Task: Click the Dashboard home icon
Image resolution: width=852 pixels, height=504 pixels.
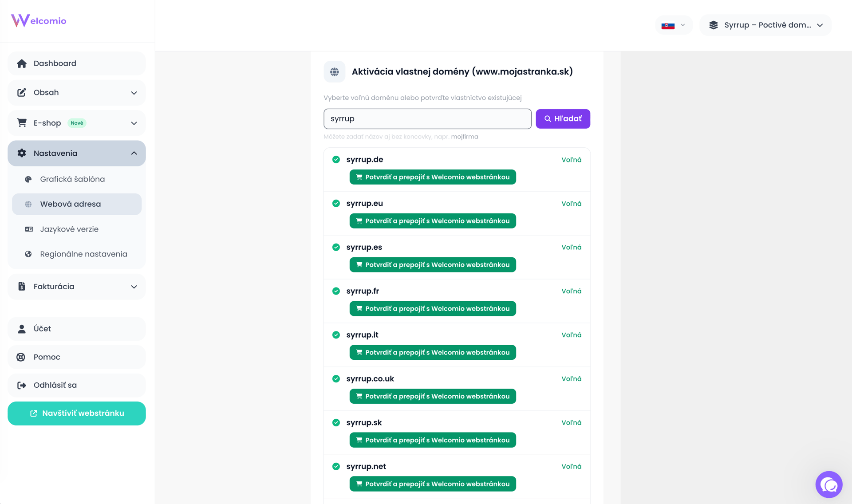Action: pos(22,63)
